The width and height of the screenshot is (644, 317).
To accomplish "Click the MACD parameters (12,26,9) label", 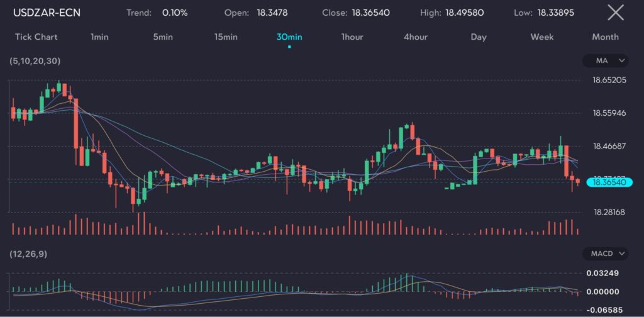I will click(x=28, y=253).
